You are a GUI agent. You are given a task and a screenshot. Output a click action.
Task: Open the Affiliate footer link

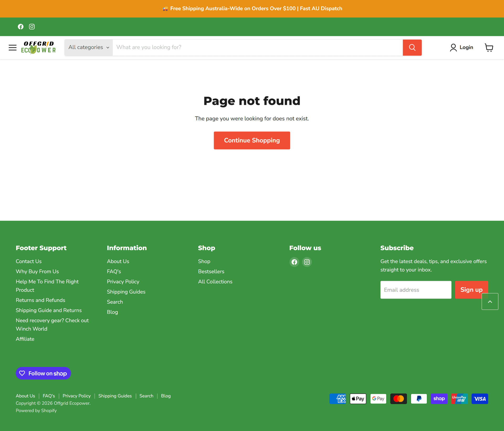pyautogui.click(x=25, y=339)
